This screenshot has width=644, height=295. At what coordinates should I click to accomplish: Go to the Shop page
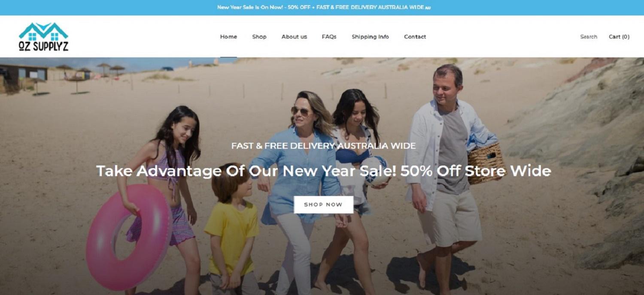click(259, 37)
